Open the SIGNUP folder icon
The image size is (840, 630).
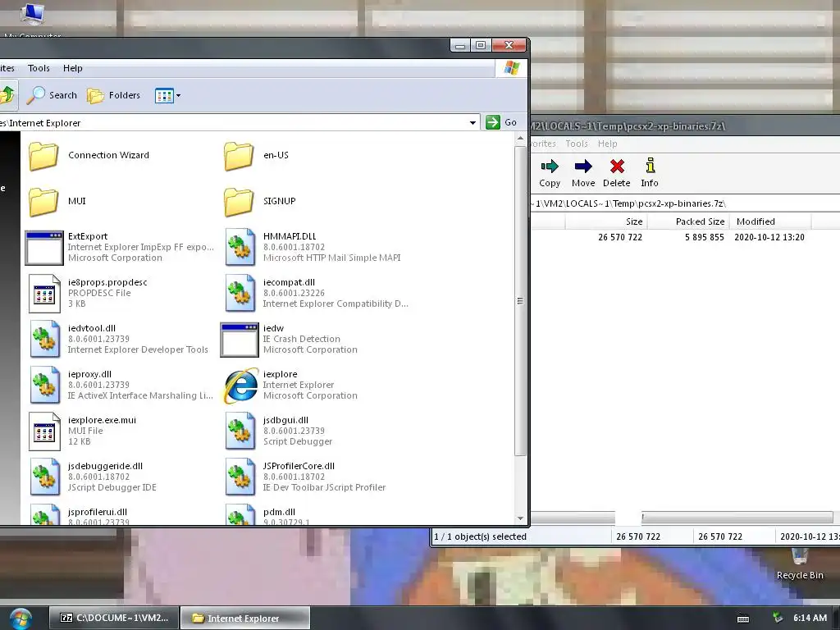coord(239,202)
